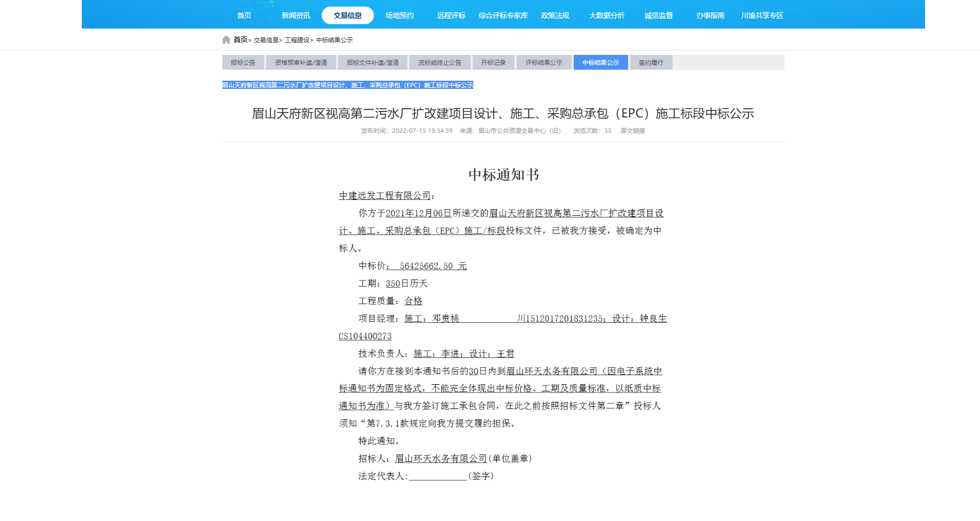Image resolution: width=980 pixels, height=521 pixels.
Task: Open 川渝共享专区 navigation item
Action: click(x=762, y=15)
